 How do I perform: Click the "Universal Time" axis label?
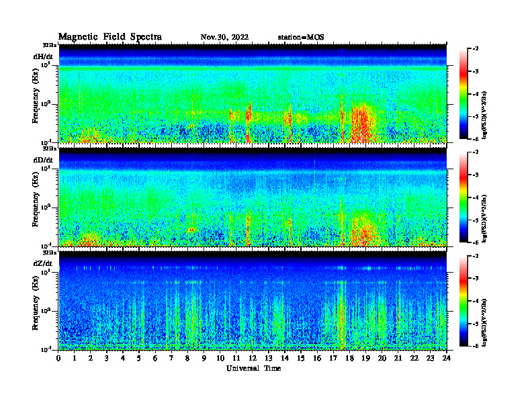[x=253, y=368]
